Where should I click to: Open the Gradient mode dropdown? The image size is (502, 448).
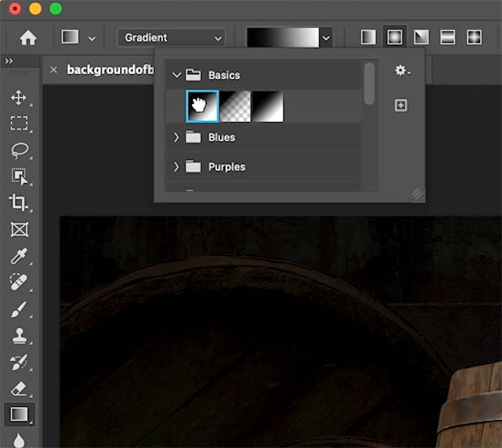pyautogui.click(x=171, y=37)
